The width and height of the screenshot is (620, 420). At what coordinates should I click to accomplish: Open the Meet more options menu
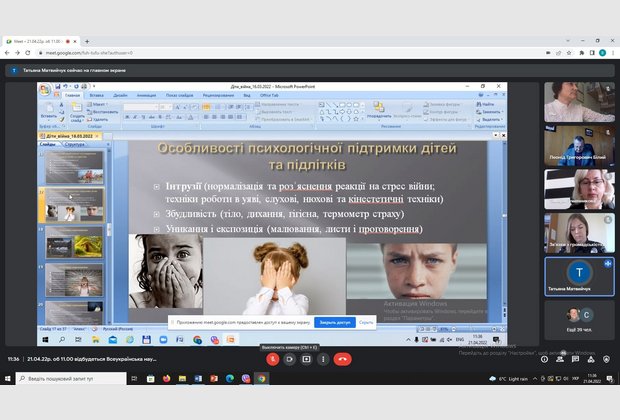323,359
